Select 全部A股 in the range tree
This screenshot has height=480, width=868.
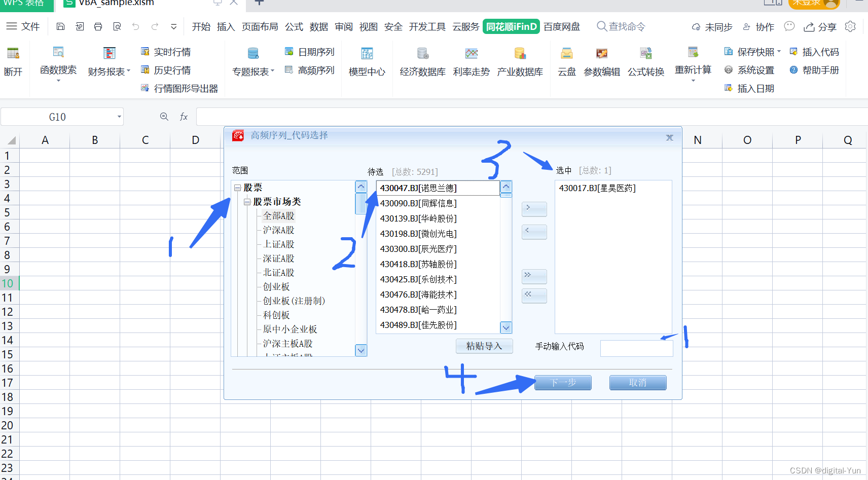278,216
